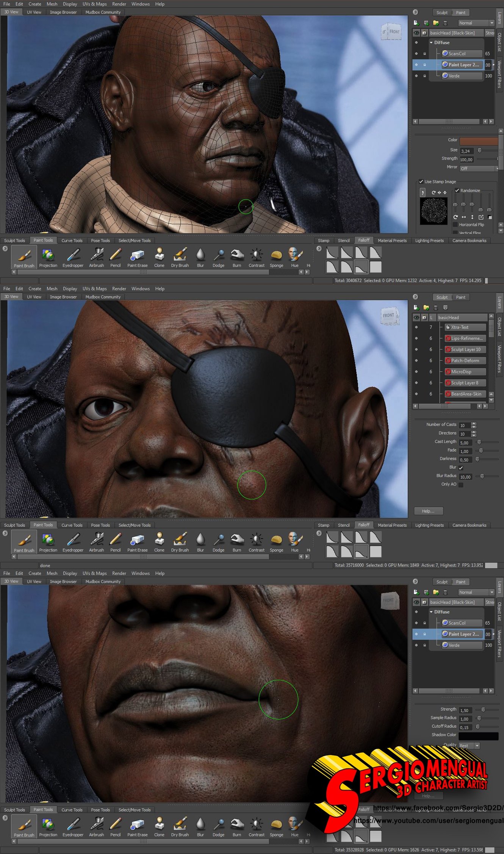The image size is (504, 854).
Task: Decrease Directions with down arrow
Action: [474, 436]
